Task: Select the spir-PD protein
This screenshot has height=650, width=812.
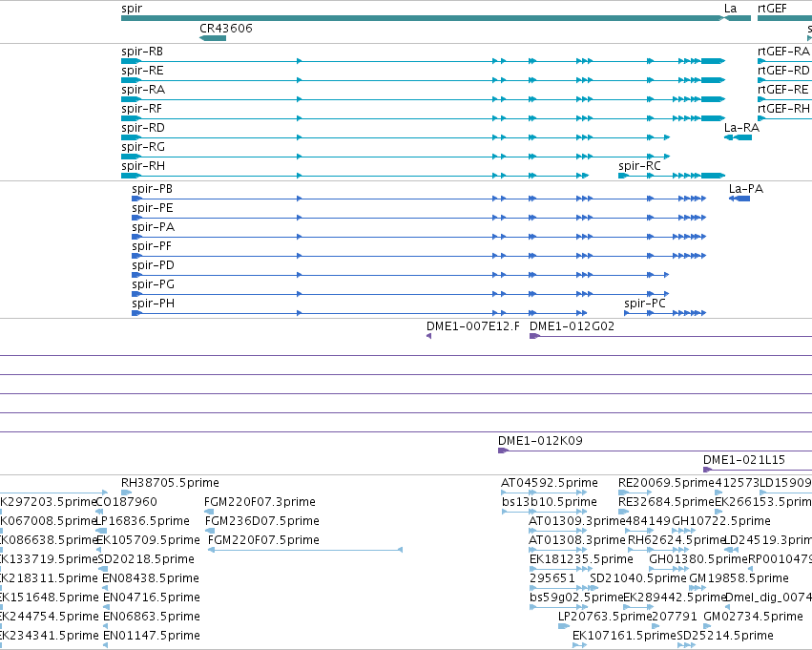Action: tap(401, 275)
